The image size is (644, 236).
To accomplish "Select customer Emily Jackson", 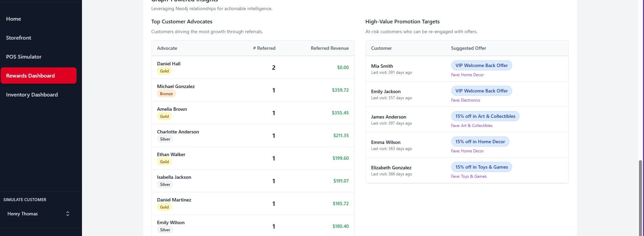I will coord(386,91).
